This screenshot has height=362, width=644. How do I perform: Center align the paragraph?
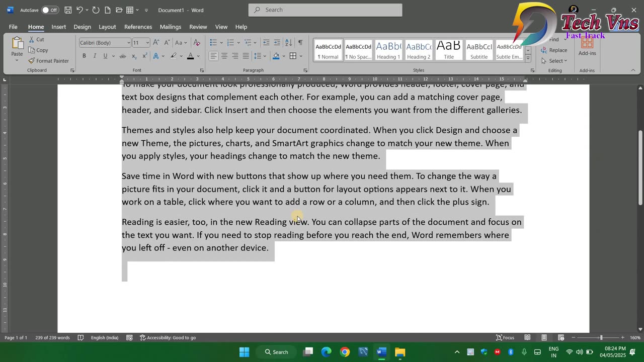coord(224,56)
